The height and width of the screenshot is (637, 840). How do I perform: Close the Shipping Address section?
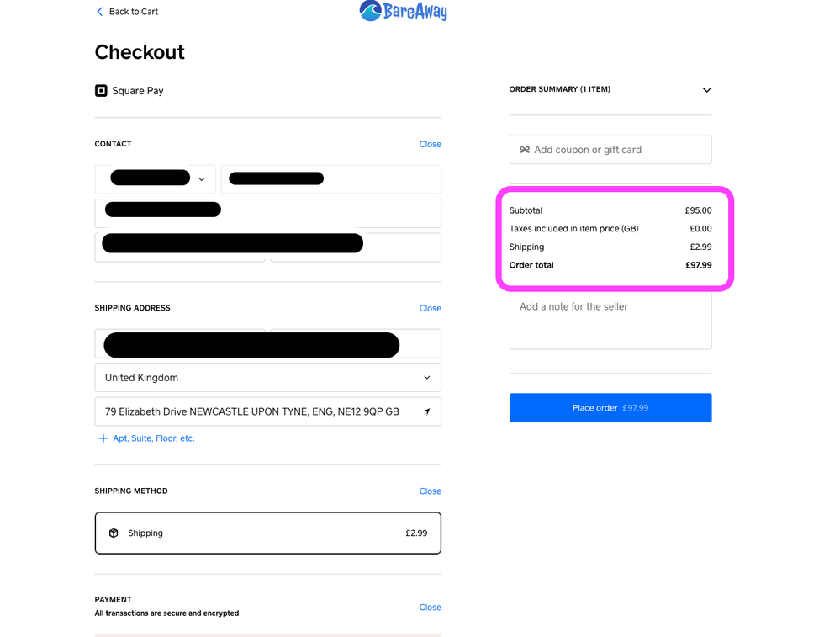pos(430,308)
